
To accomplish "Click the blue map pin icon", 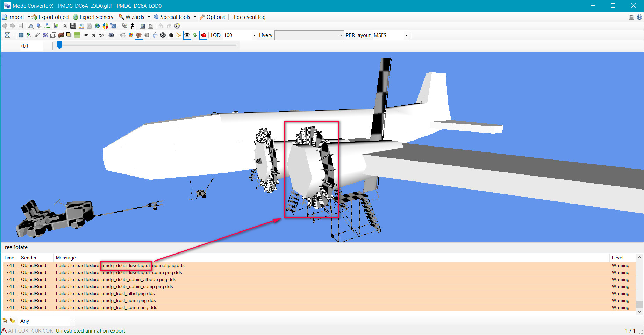I will tap(38, 26).
